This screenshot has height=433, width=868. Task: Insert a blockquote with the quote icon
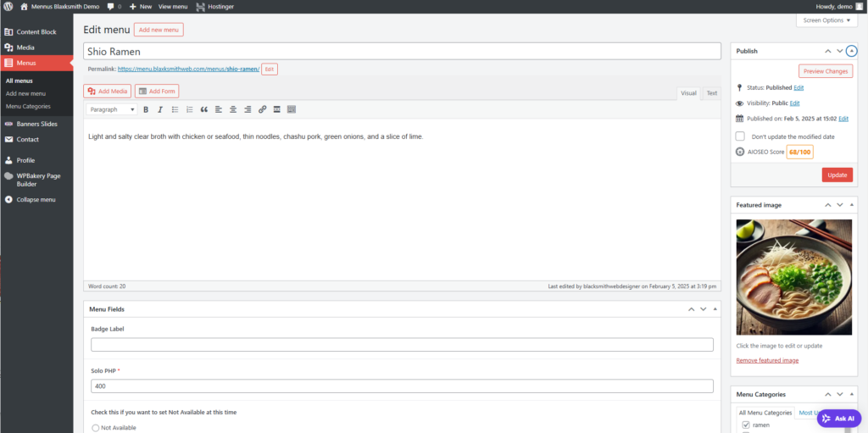tap(203, 109)
